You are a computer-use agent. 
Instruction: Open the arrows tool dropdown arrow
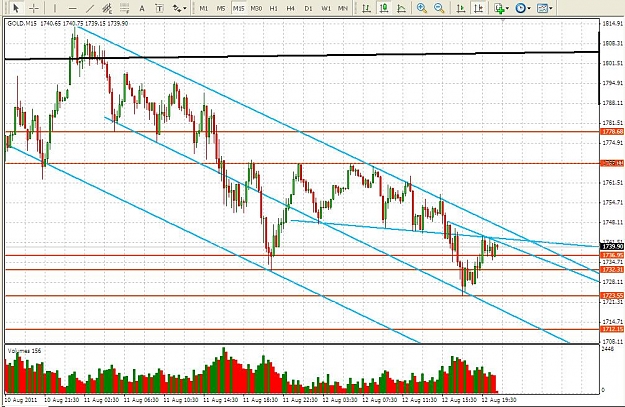185,8
